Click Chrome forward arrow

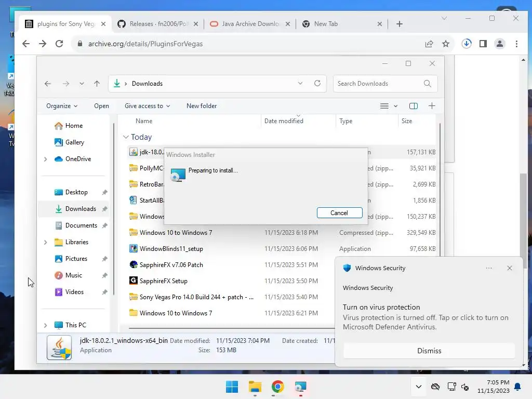(43, 44)
